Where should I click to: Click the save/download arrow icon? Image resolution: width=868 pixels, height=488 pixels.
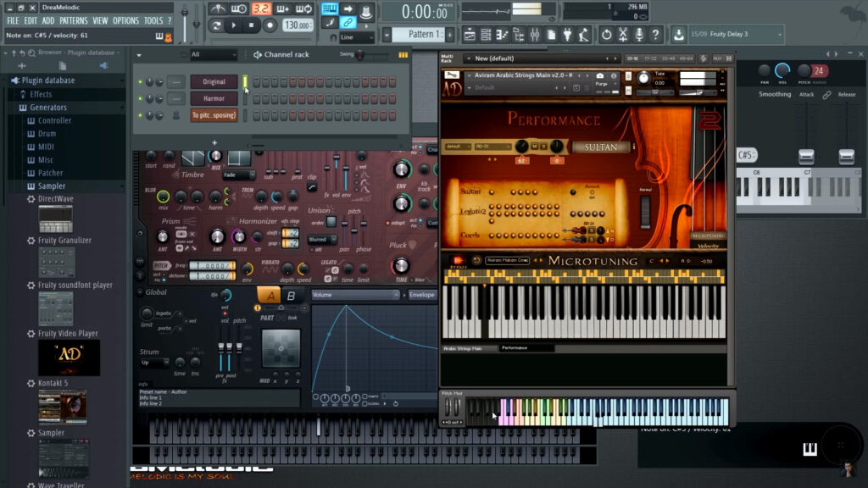[x=679, y=34]
